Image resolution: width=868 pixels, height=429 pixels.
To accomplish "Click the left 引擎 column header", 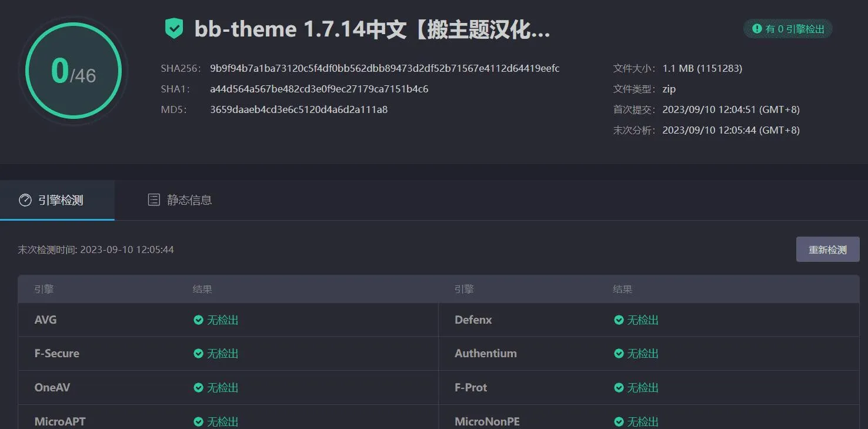I will click(44, 290).
